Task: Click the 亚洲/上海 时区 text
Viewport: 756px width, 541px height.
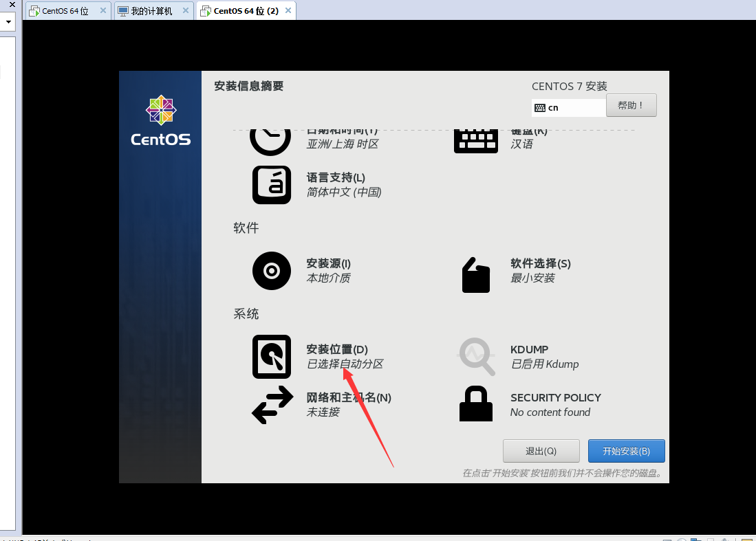Action: [343, 144]
